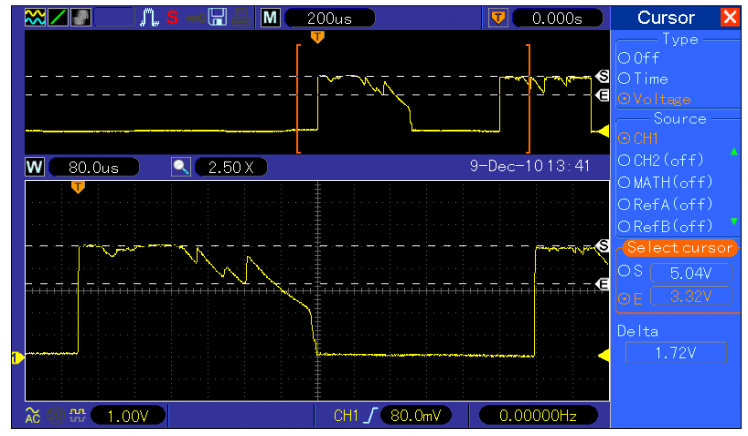
Task: Click the 80.0mV trigger level field
Action: (x=418, y=414)
